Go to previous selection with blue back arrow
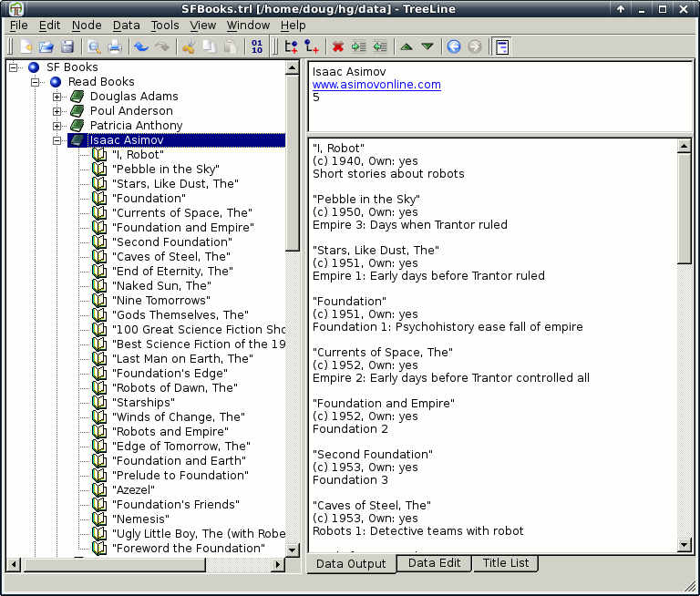This screenshot has height=596, width=700. [x=454, y=46]
